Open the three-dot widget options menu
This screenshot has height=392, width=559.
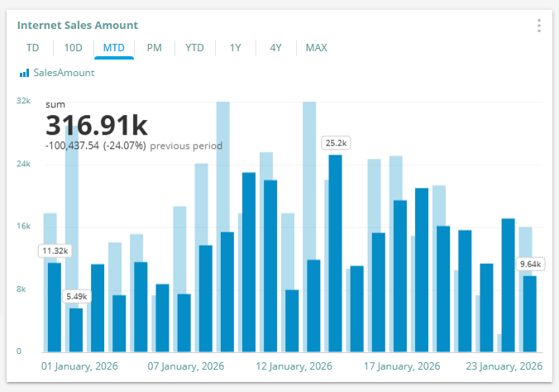tap(538, 26)
